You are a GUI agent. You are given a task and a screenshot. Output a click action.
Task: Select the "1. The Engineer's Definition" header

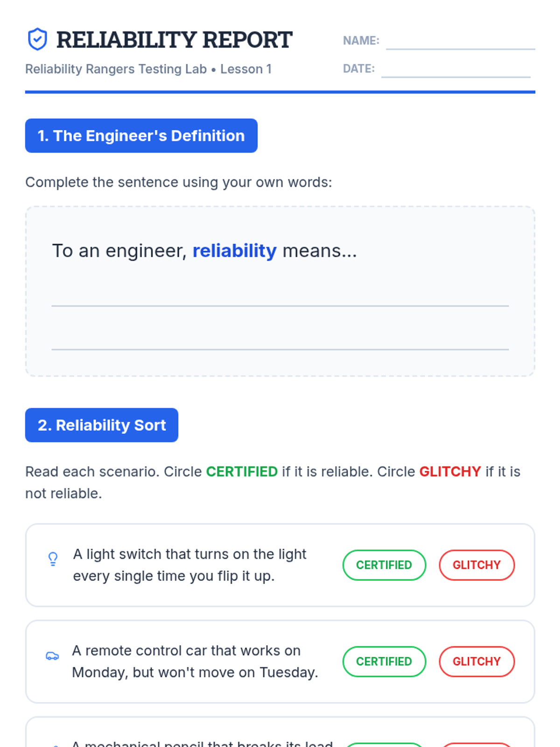pos(141,136)
